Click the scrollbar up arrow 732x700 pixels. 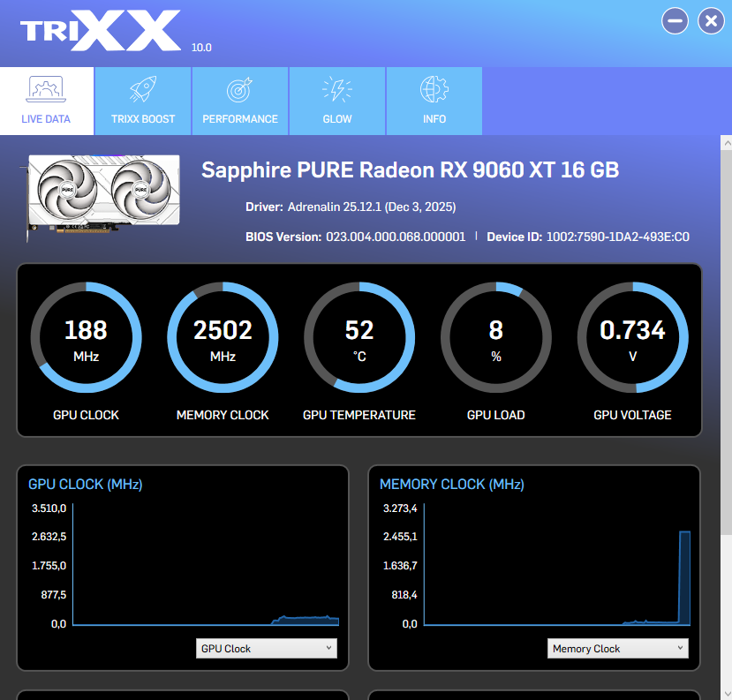coord(727,143)
